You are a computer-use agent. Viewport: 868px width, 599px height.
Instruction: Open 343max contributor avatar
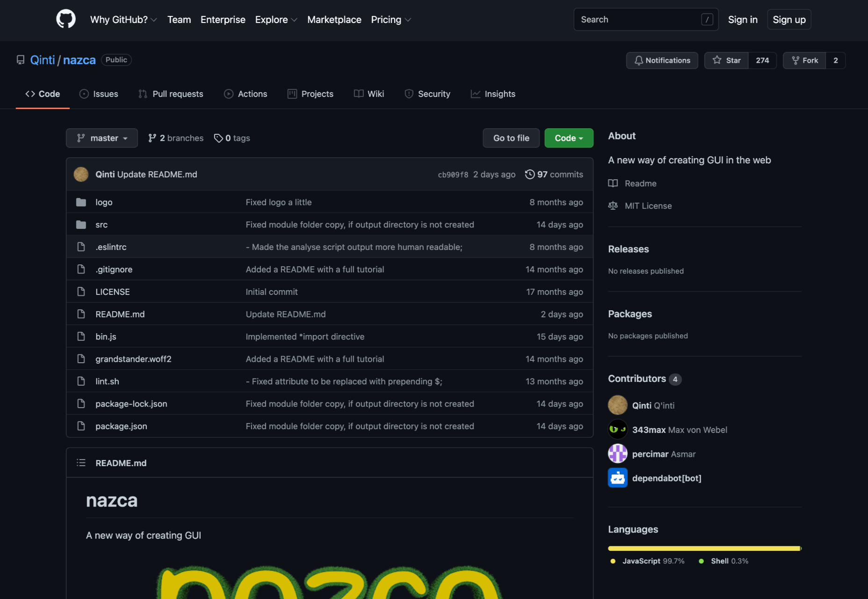618,430
